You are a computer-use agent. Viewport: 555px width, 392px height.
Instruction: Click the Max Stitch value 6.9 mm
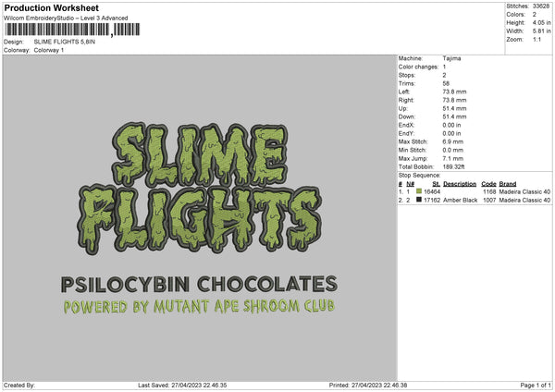(452, 141)
